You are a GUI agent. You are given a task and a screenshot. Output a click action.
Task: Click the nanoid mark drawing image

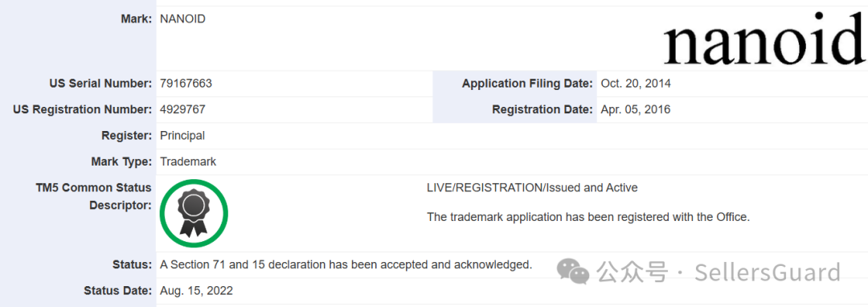(x=764, y=38)
